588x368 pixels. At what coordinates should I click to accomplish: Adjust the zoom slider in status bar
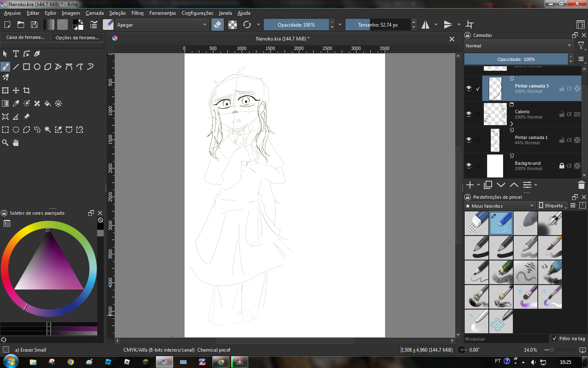[x=552, y=350]
